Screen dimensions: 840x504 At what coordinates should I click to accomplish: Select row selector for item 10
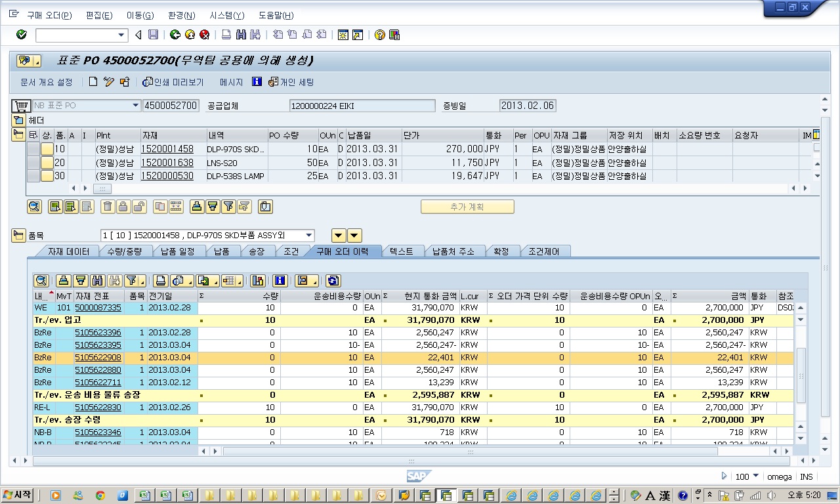[33, 149]
